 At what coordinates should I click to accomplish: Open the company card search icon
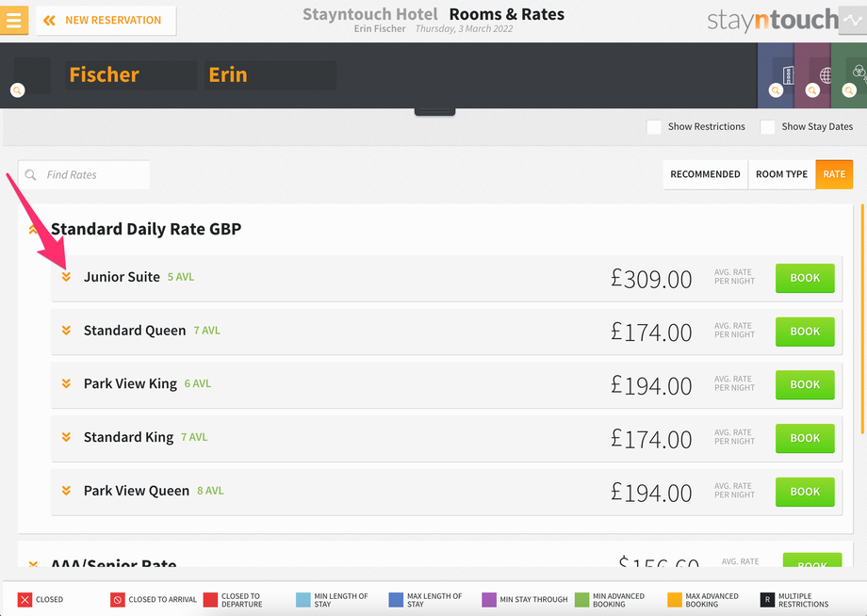(776, 90)
